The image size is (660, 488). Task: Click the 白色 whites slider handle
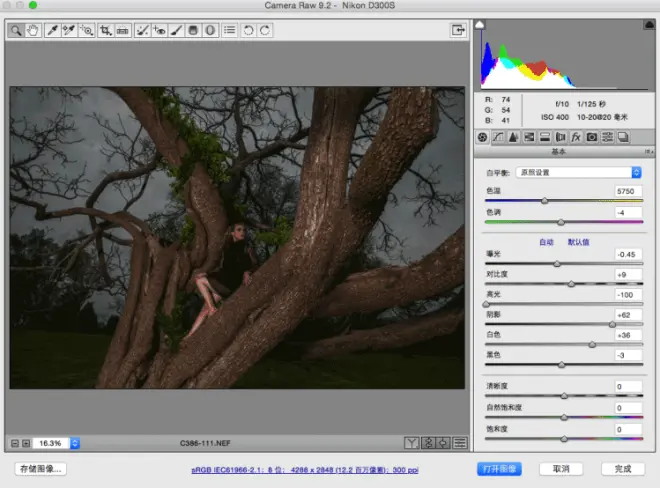[x=592, y=344]
